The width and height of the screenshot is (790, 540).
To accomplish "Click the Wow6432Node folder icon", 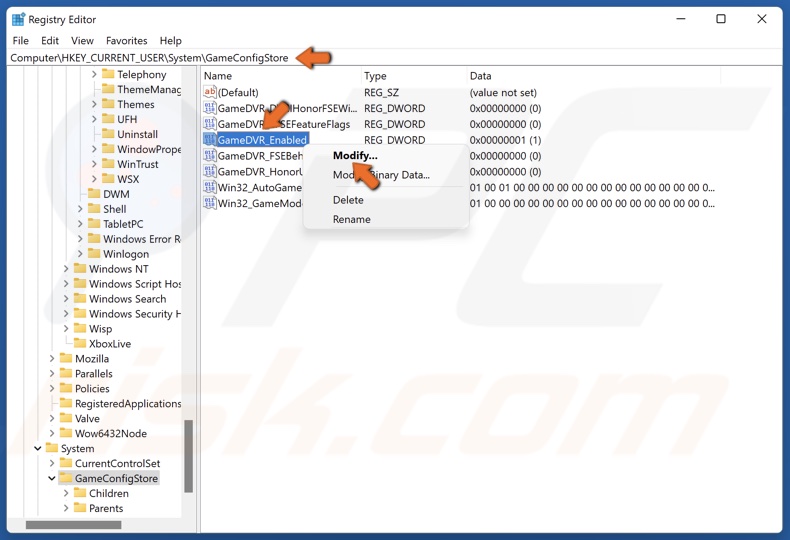I will tap(65, 433).
